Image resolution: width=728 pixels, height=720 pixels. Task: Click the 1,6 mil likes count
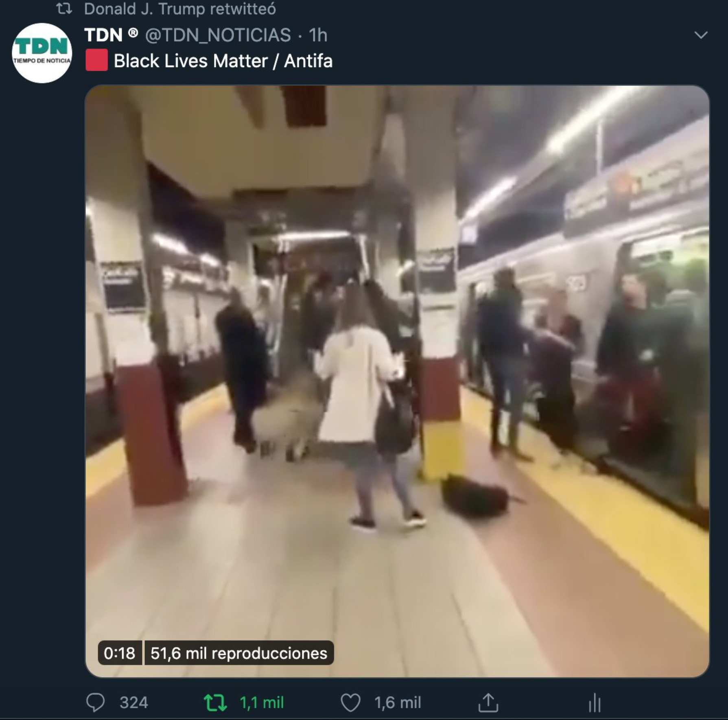pos(398,703)
